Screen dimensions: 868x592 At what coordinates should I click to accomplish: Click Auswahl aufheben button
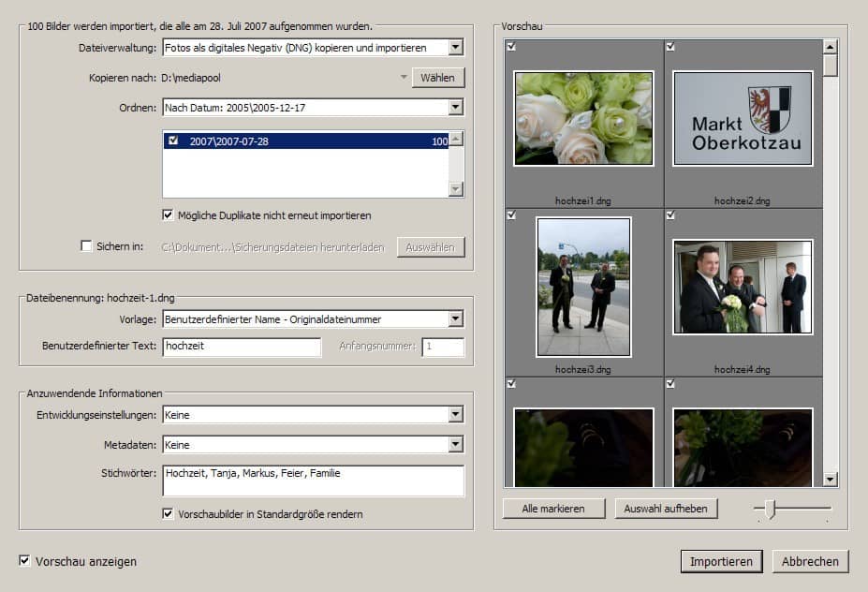tap(666, 509)
